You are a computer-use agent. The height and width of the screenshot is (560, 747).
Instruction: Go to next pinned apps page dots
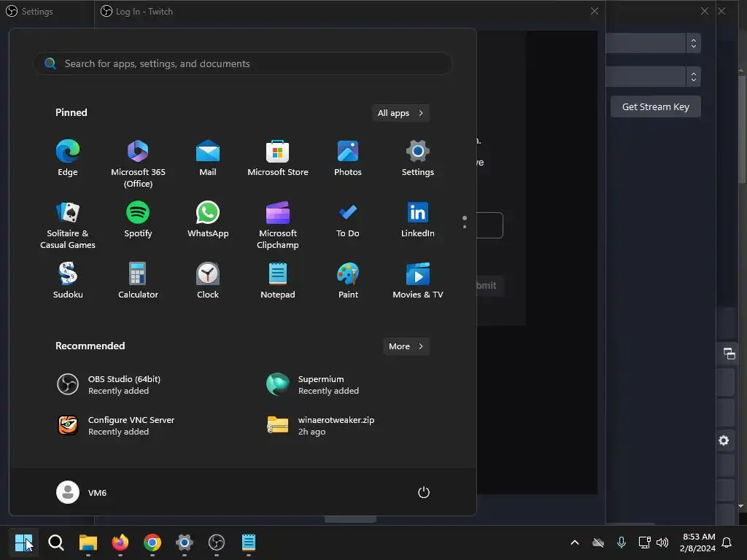click(465, 222)
